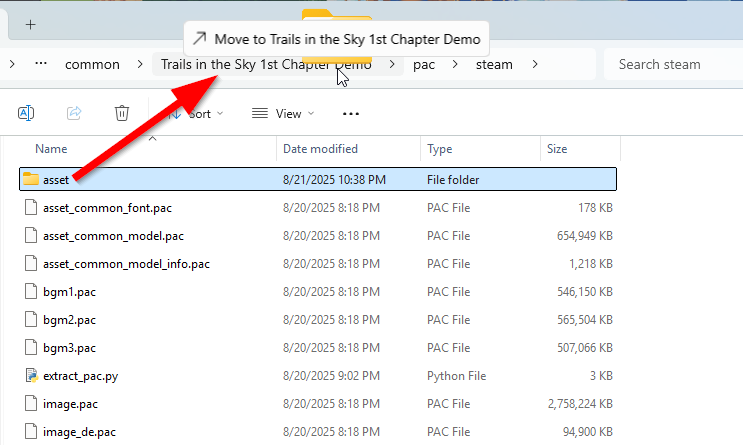Expand chevron after common breadcrumb
The image size is (743, 445).
click(x=140, y=64)
